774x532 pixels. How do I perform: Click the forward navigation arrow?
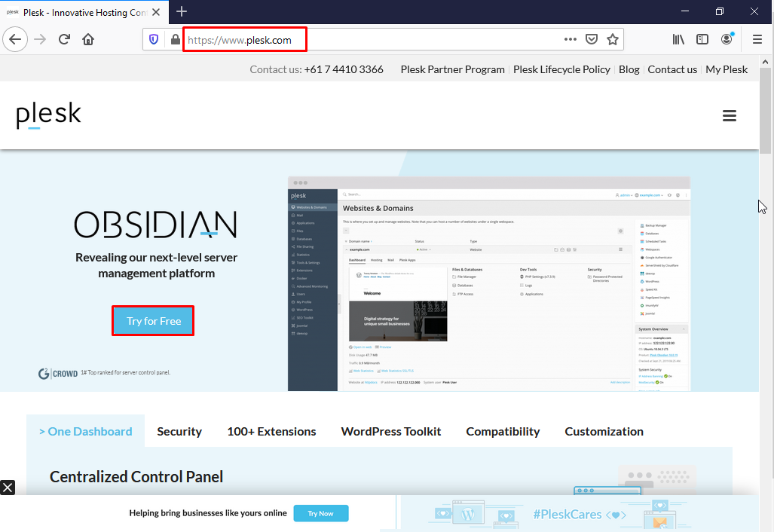pos(40,39)
